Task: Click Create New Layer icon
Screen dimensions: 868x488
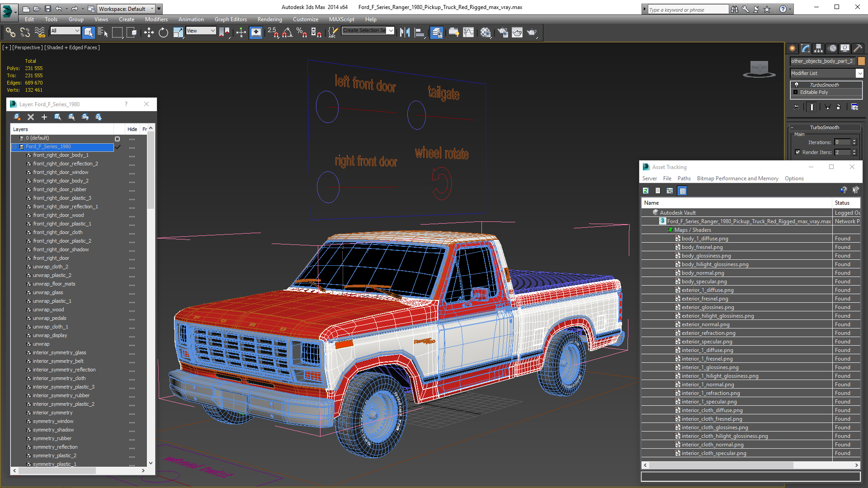Action: coord(17,117)
